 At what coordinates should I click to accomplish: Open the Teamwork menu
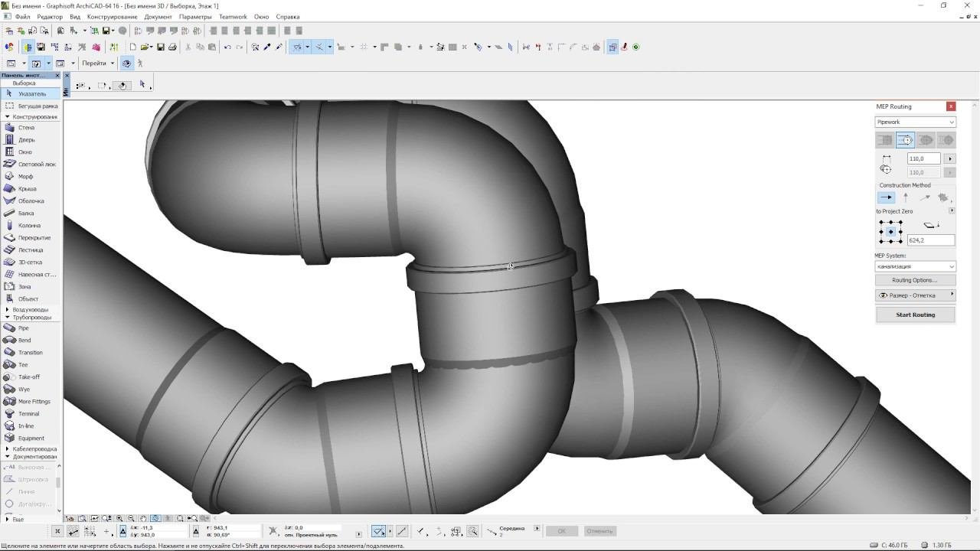(233, 17)
